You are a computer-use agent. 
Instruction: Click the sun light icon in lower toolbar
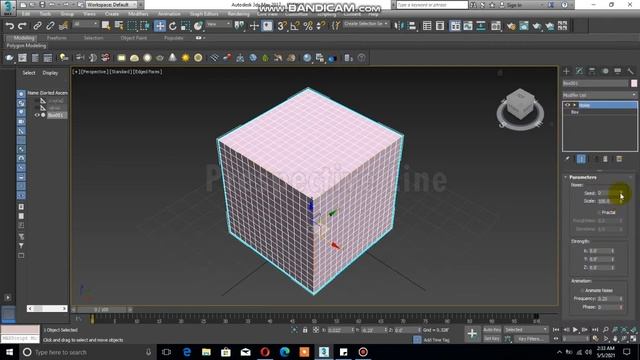[185, 58]
